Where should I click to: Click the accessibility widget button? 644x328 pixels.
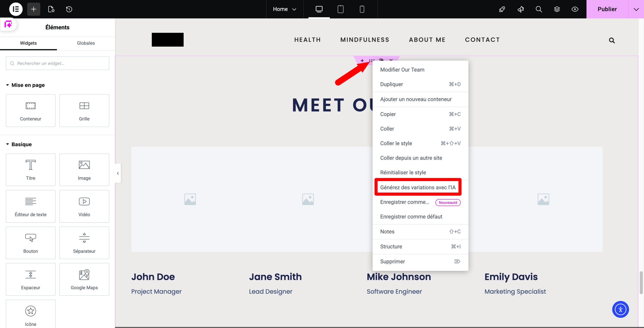click(x=620, y=309)
